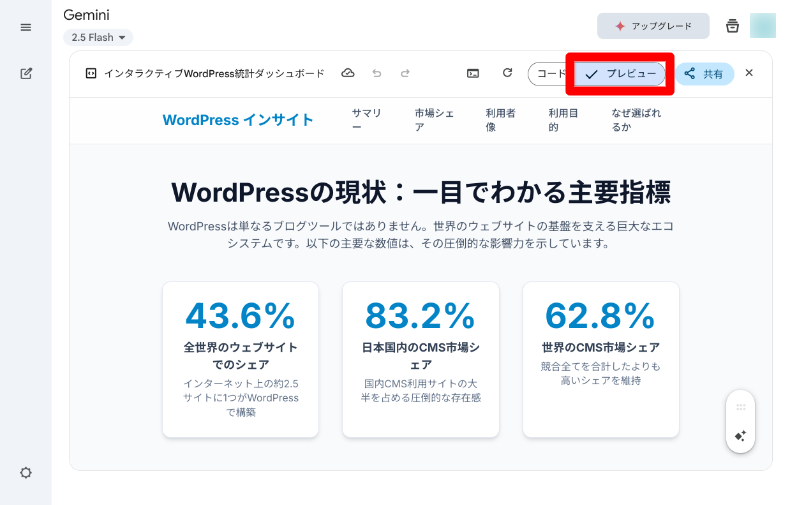Screen dimensions: 790x505
Task: Click the heading WordPressの現状：一目でわかる主要指標
Action: coord(421,192)
